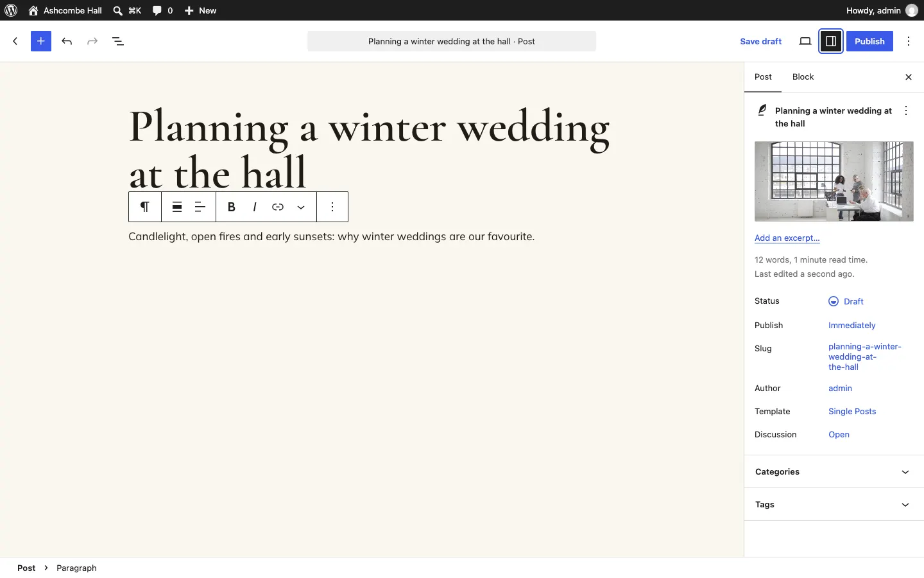
Task: Open the preview View device icon
Action: pos(805,41)
